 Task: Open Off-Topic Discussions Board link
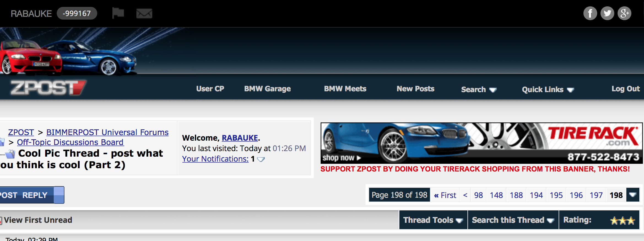[x=70, y=142]
